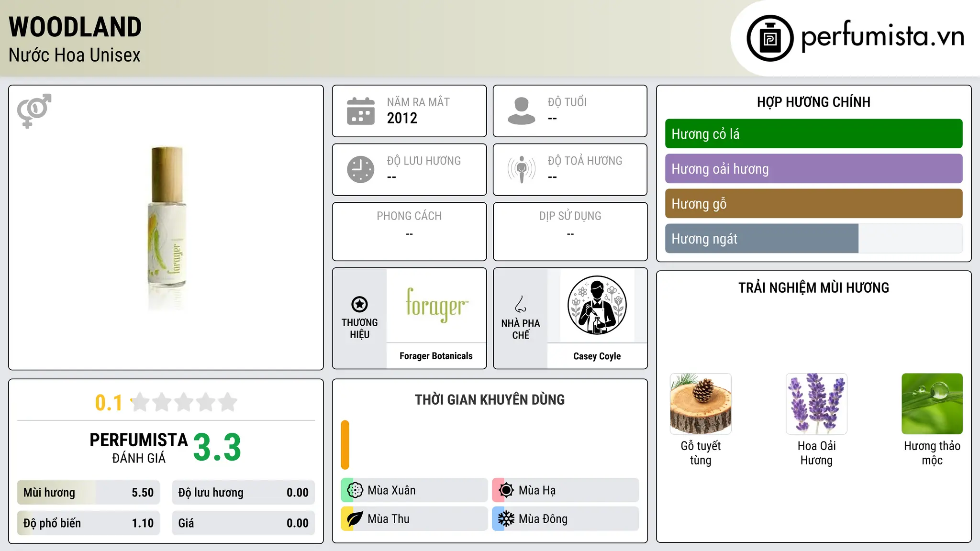Viewport: 980px width, 551px height.
Task: Click the ĐỘ TOẢ HƯƠNG label
Action: pos(585,161)
